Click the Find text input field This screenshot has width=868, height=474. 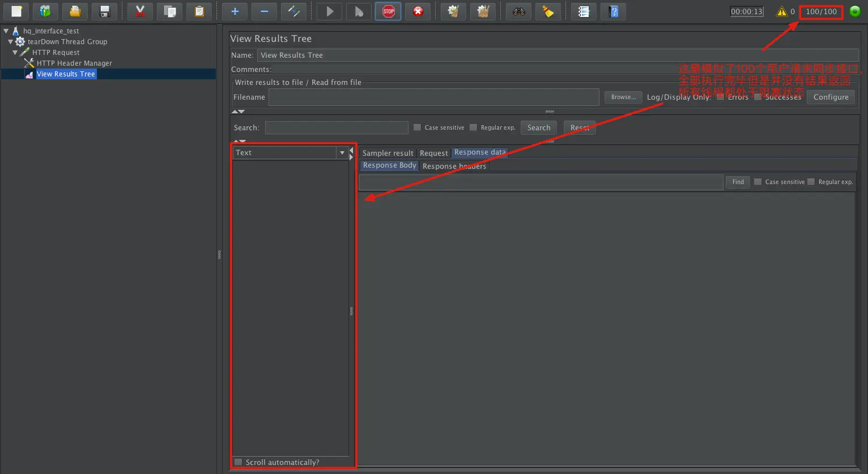(541, 182)
